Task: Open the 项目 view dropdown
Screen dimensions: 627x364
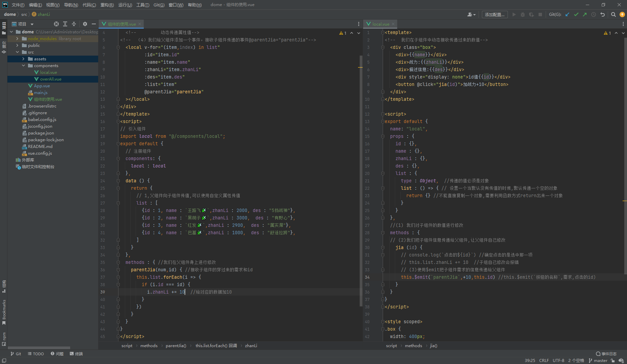Action: [32, 24]
